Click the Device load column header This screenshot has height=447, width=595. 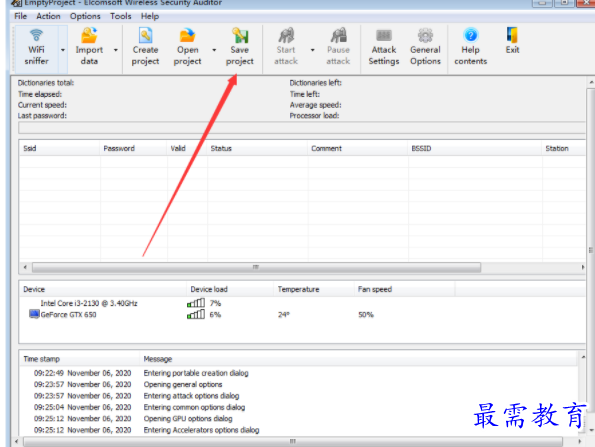point(230,289)
